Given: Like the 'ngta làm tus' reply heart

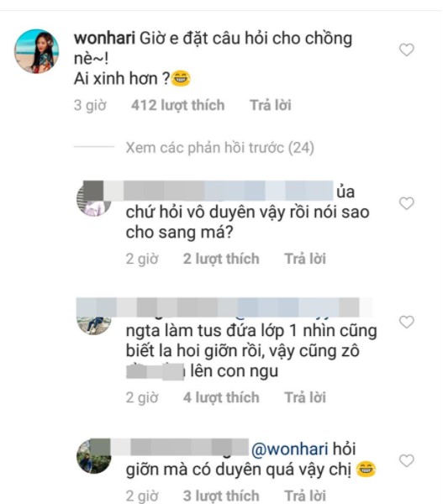Looking at the screenshot, I should point(406,322).
